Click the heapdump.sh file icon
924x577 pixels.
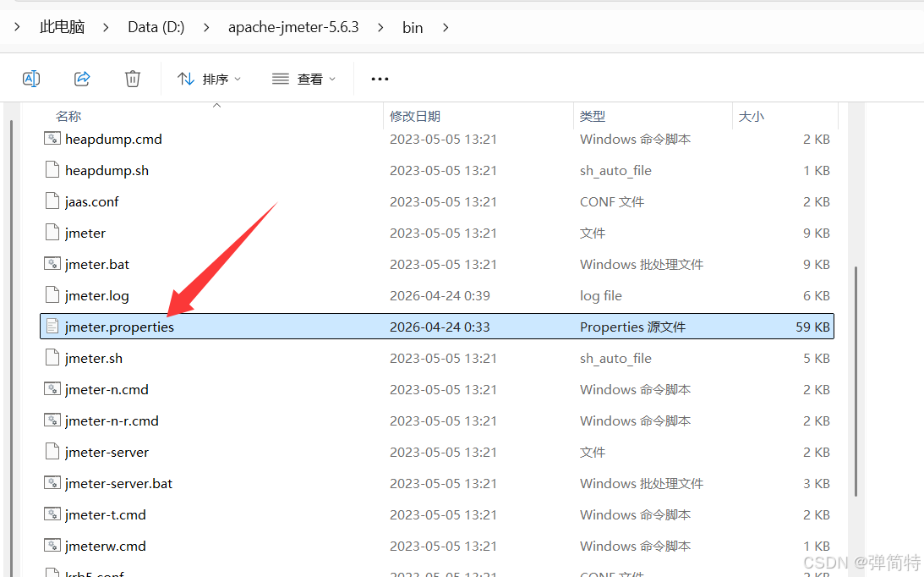point(52,170)
